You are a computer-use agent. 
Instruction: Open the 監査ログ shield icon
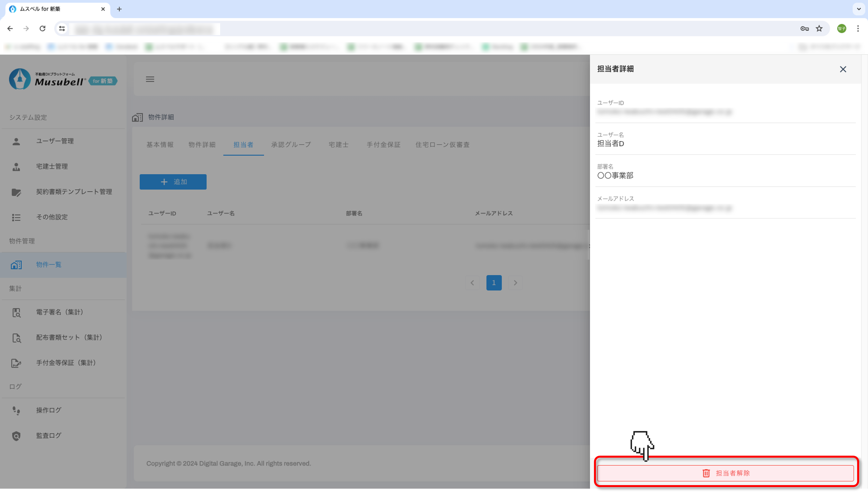coord(16,436)
